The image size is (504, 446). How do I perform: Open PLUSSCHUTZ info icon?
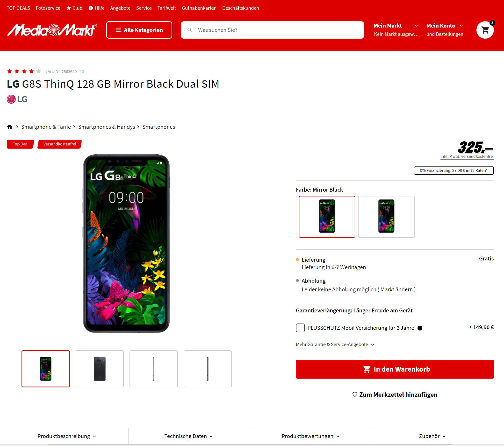click(420, 328)
